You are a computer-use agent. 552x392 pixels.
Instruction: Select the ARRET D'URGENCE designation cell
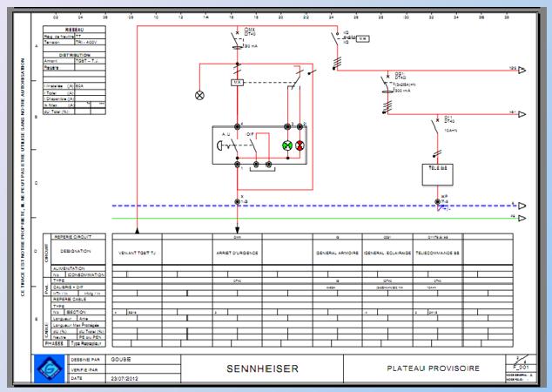(237, 253)
